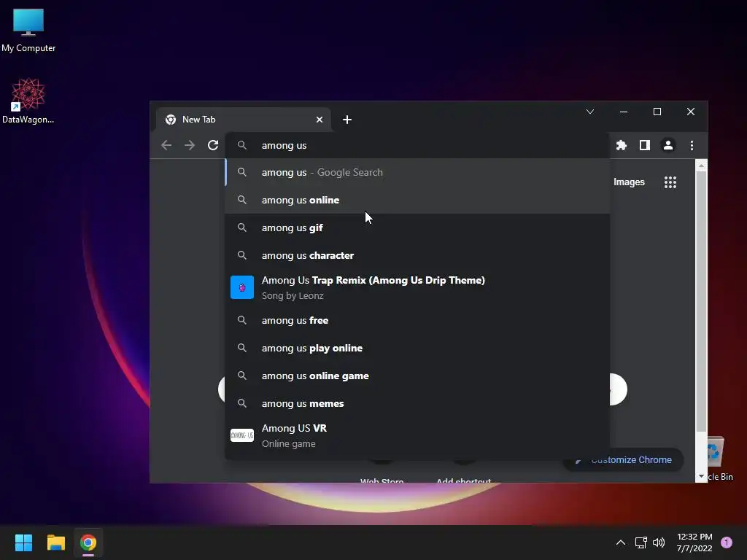The image size is (747, 560).
Task: Open the Google Images link
Action: tap(629, 182)
